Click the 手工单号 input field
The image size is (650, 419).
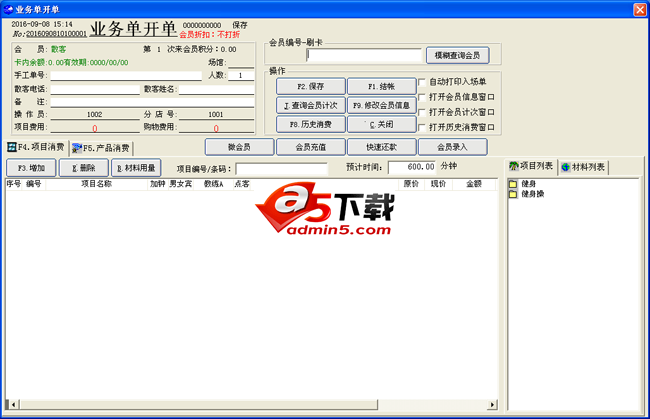tap(126, 75)
